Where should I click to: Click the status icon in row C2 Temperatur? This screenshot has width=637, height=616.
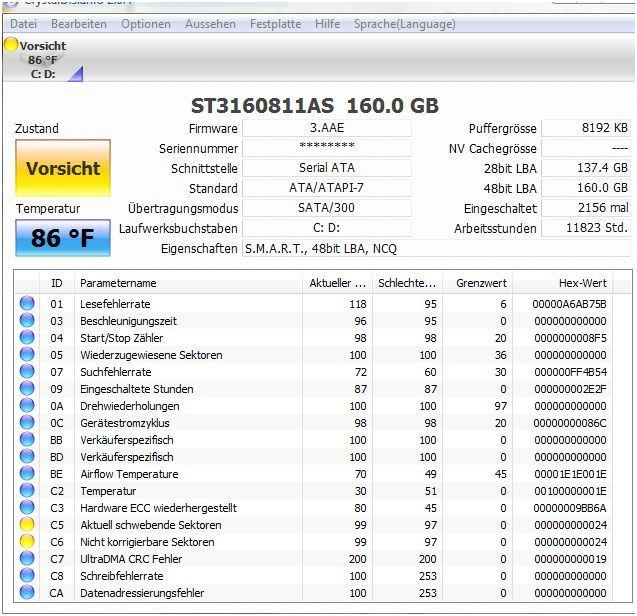pyautogui.click(x=27, y=491)
